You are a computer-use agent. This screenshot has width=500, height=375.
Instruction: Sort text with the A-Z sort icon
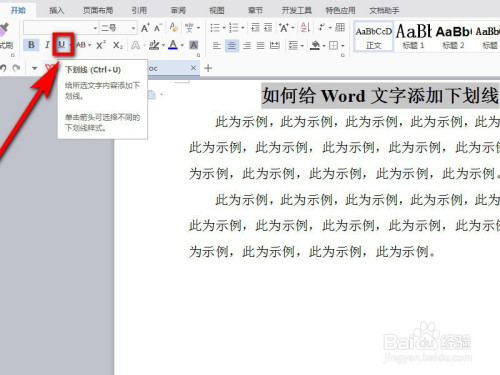[x=305, y=28]
